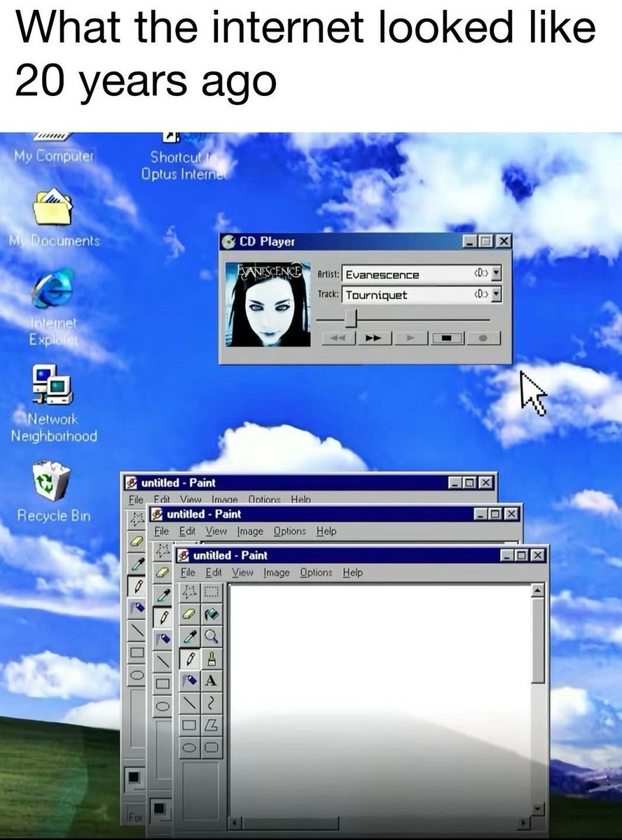The image size is (622, 840).
Task: Select Rounded Rectangle tool in front Paint window
Action: point(212,746)
